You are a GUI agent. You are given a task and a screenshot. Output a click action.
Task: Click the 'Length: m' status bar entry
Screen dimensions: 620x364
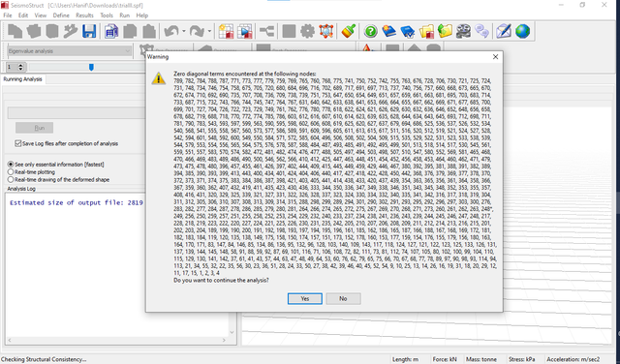tap(405, 359)
